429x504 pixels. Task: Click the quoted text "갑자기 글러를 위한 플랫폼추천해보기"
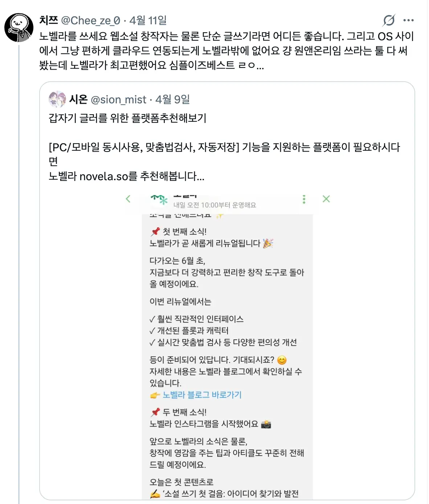point(127,118)
